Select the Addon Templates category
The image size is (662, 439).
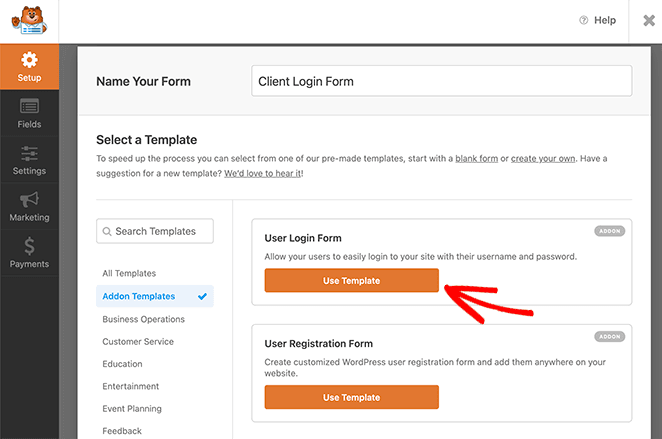[138, 296]
